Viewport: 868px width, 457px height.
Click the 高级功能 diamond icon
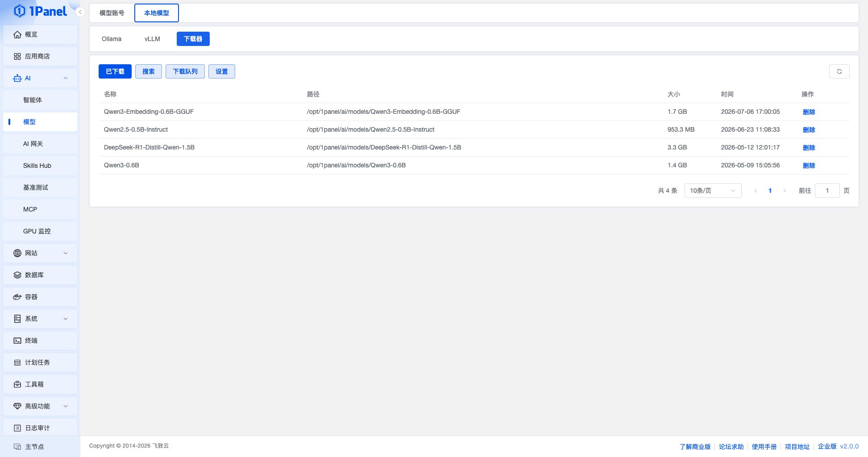[x=17, y=406]
